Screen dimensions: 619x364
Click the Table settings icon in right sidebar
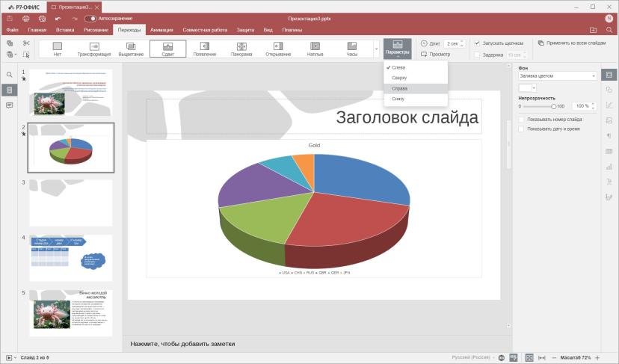[x=609, y=151]
